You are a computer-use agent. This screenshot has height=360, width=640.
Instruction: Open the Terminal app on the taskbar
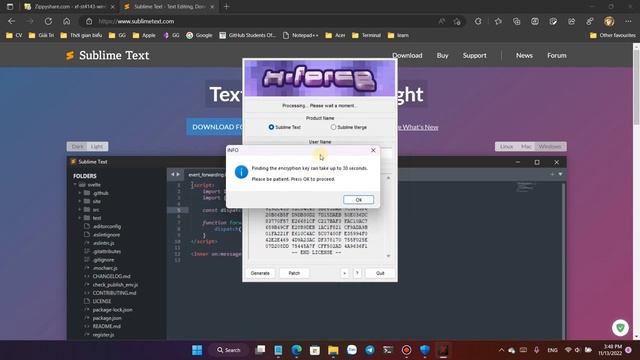tap(388, 350)
